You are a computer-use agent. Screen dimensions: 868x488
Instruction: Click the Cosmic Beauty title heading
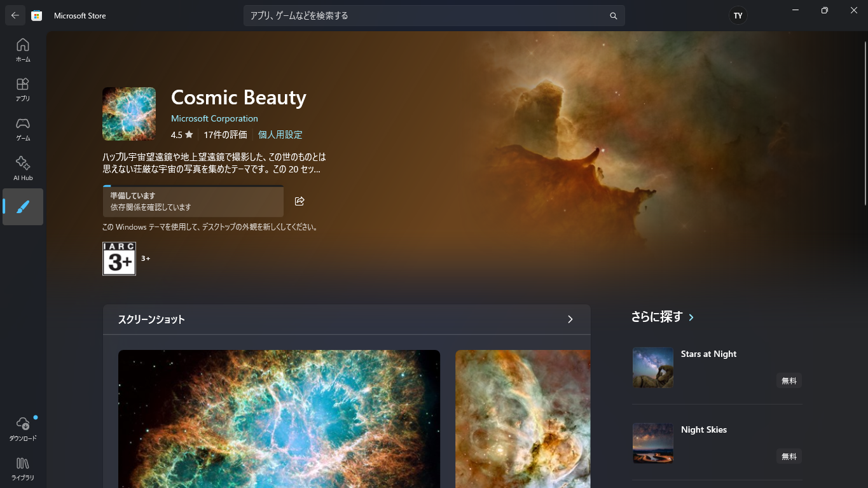(x=238, y=97)
